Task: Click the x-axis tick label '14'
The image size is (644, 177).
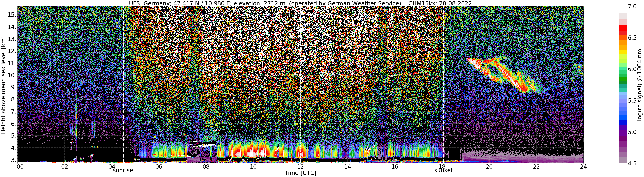Action: pos(347,166)
